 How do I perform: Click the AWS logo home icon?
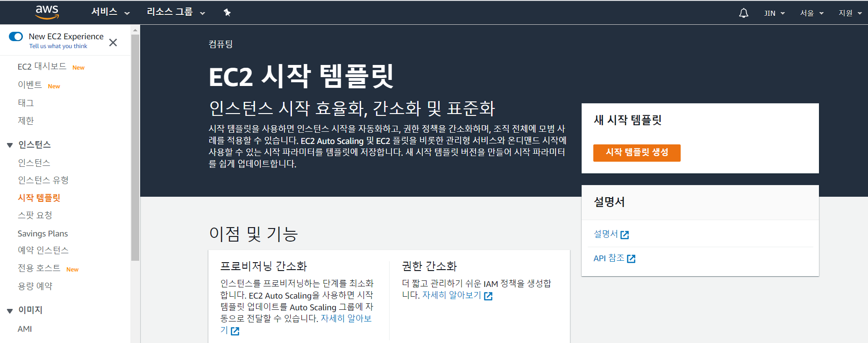47,12
